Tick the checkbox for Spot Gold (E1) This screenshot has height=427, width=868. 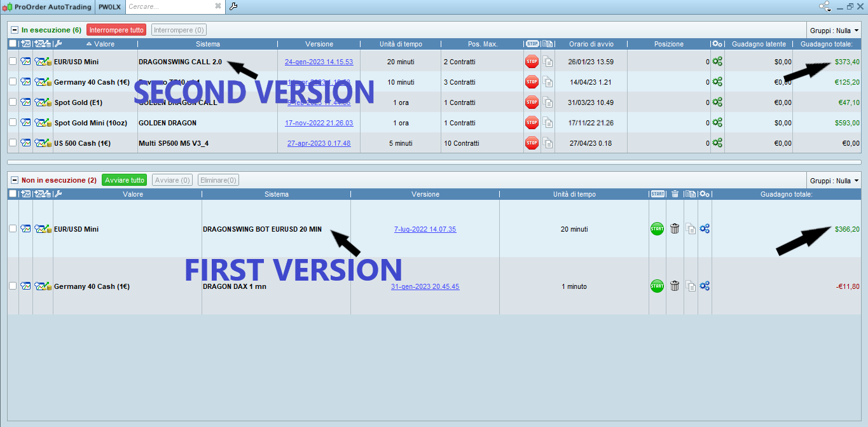13,102
